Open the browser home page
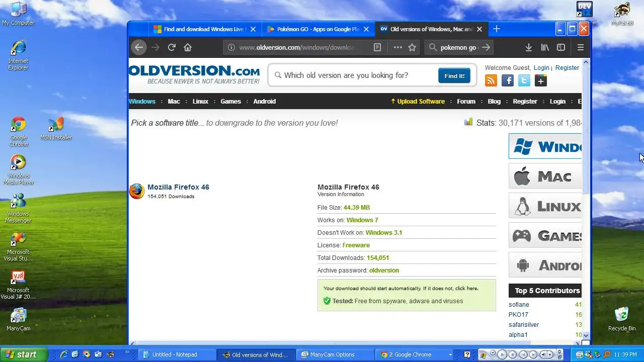 [188, 47]
